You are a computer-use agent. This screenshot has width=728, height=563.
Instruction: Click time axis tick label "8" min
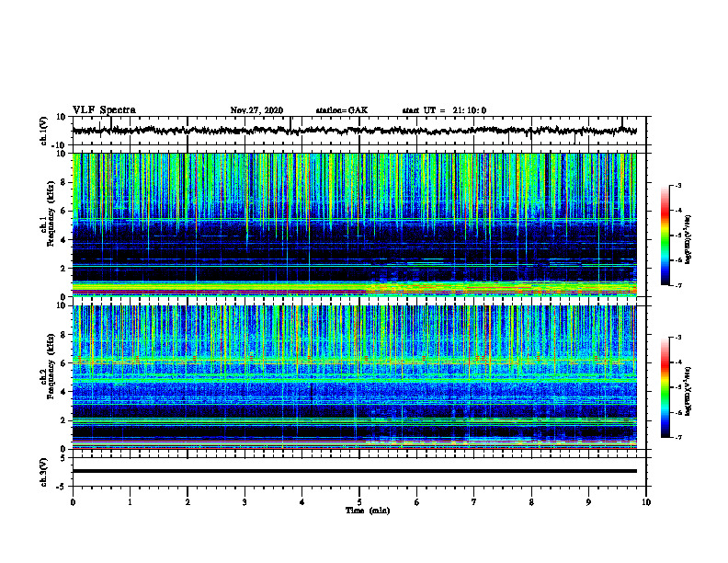tap(531, 502)
